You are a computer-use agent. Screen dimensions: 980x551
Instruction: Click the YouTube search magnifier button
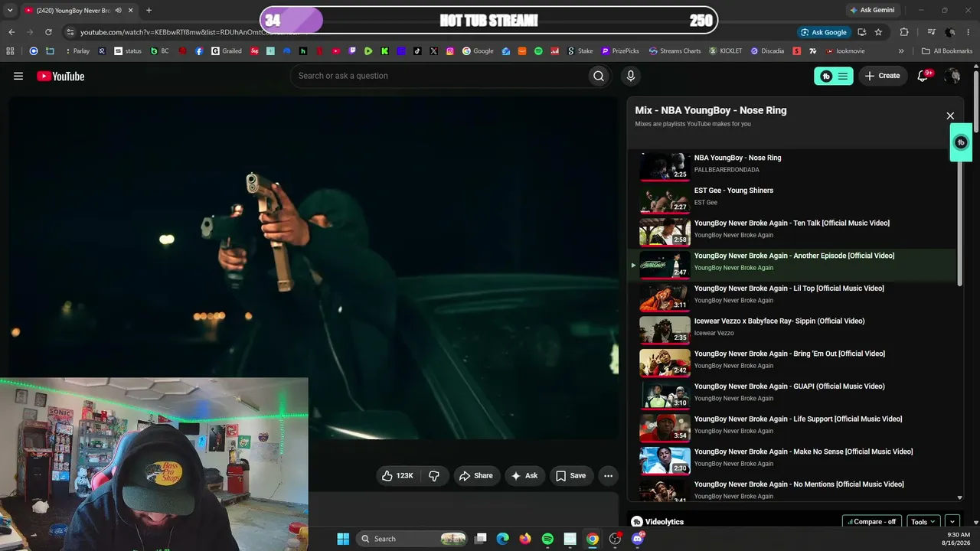(x=599, y=76)
